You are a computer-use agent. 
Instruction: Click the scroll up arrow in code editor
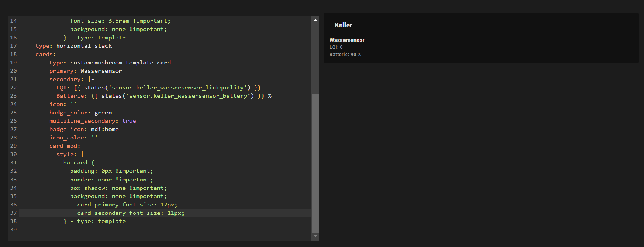[x=315, y=20]
